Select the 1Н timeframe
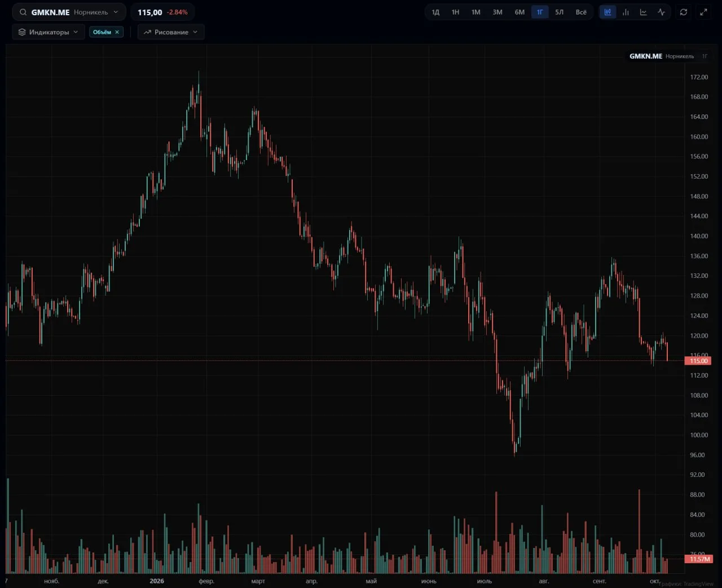 click(x=455, y=12)
